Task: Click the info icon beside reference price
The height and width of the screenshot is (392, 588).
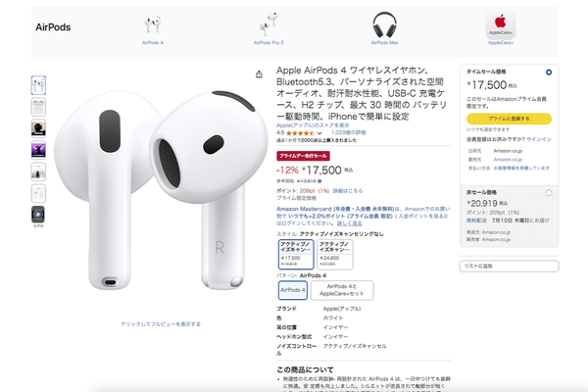Action: [x=319, y=181]
